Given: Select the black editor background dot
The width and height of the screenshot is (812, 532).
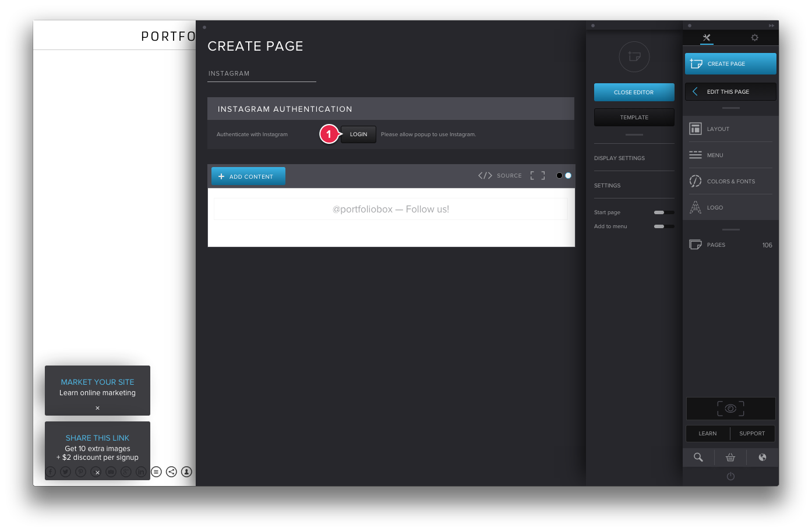Looking at the screenshot, I should click(x=559, y=175).
